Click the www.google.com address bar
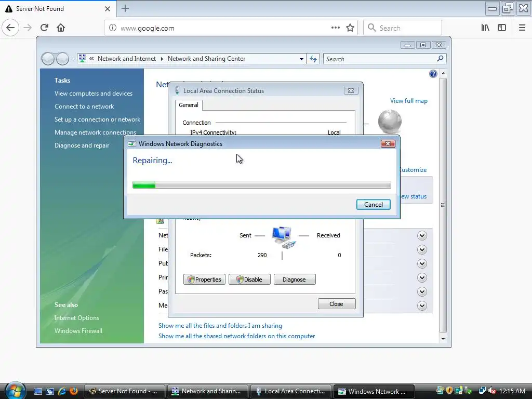Screen dimensions: 532x399 tap(230, 28)
